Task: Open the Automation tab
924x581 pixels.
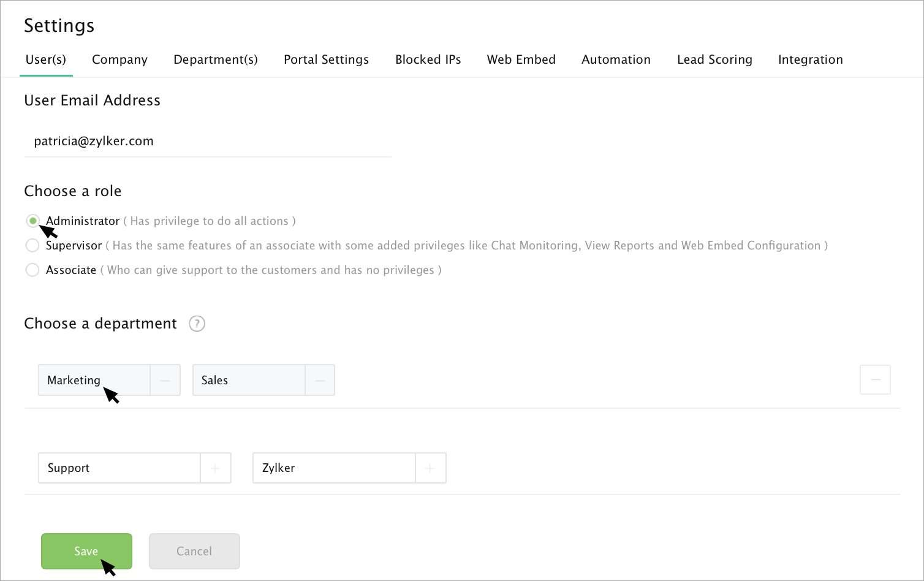Action: pos(616,59)
